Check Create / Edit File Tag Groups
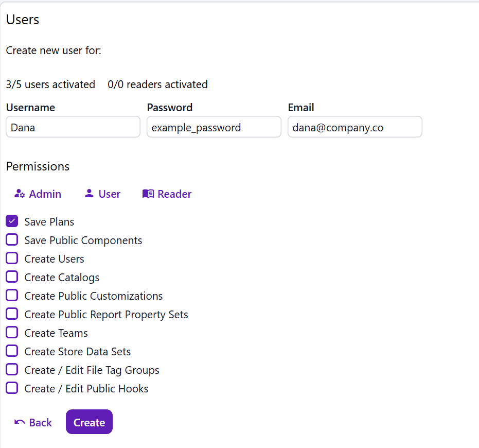Viewport: 479px width, 448px height. click(12, 370)
